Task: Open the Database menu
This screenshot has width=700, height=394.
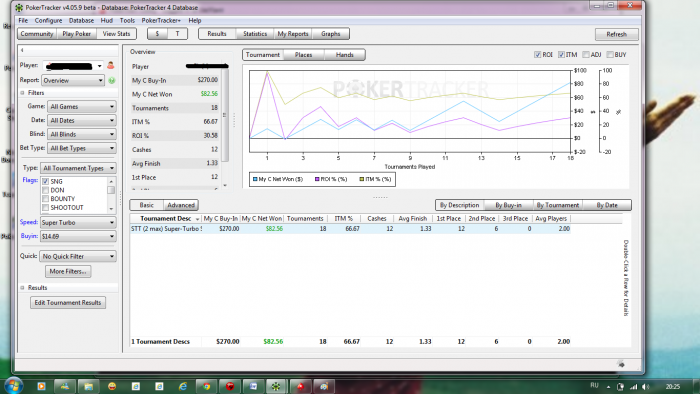Action: [x=81, y=21]
